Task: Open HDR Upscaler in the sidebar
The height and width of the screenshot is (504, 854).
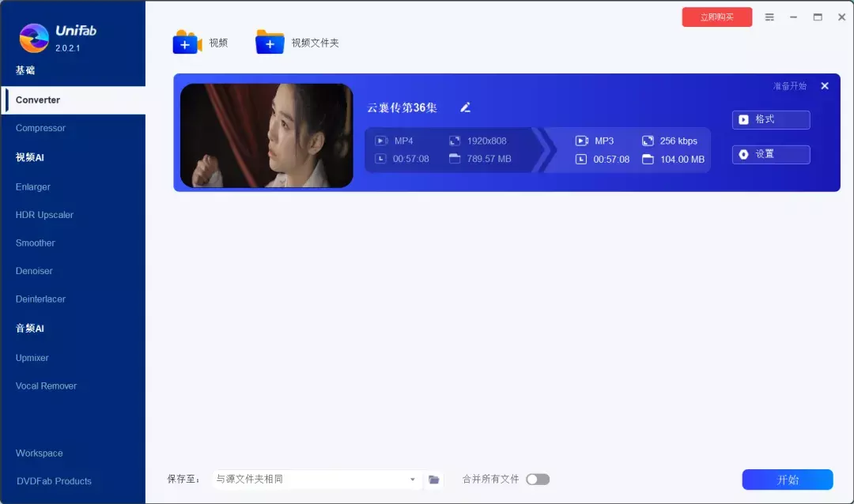Action: pos(44,215)
